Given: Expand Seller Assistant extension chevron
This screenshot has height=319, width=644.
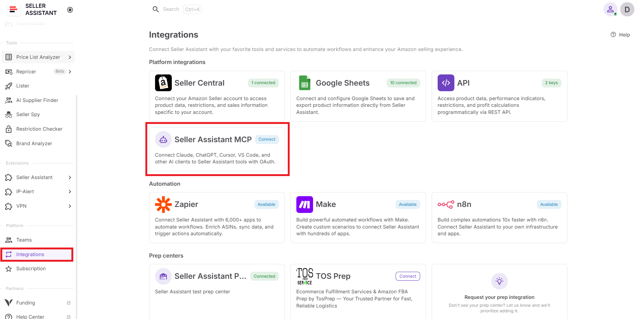Looking at the screenshot, I should pos(70,178).
